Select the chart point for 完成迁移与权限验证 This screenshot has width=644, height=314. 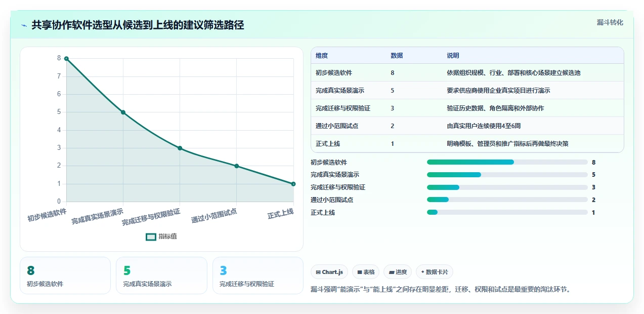click(180, 148)
